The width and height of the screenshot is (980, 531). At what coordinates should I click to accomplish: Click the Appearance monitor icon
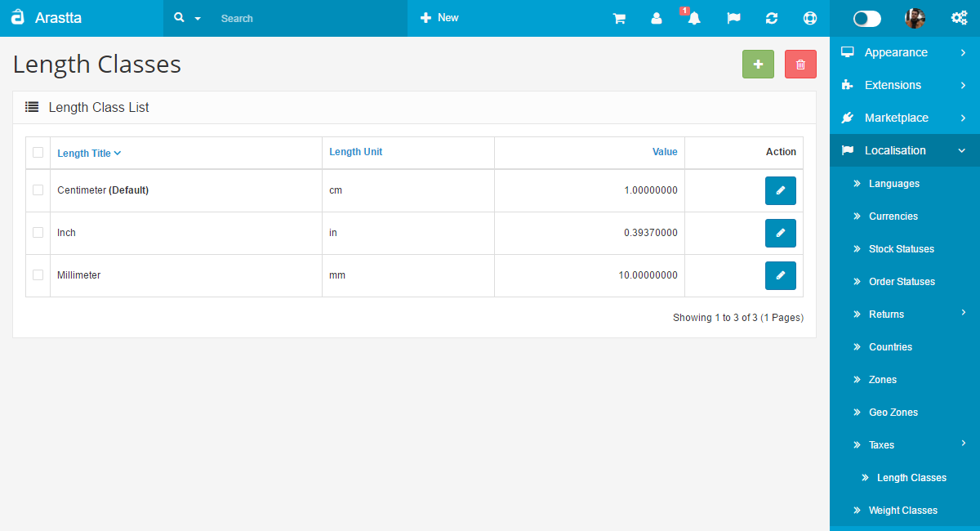848,52
